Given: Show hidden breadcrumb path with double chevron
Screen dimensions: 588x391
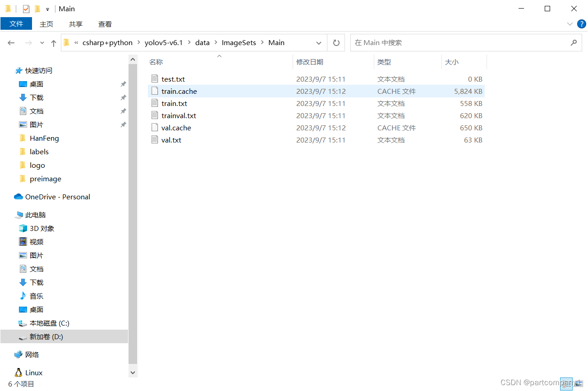Looking at the screenshot, I should [x=76, y=43].
